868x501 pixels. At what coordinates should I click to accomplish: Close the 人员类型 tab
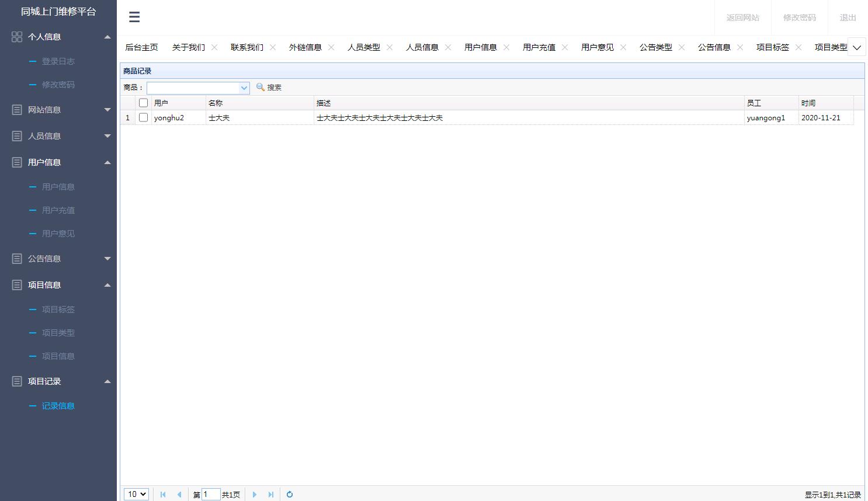pos(390,47)
